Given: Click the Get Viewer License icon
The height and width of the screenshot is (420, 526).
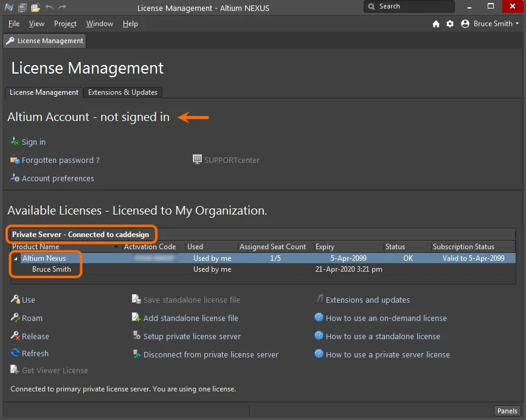Looking at the screenshot, I should 15,370.
